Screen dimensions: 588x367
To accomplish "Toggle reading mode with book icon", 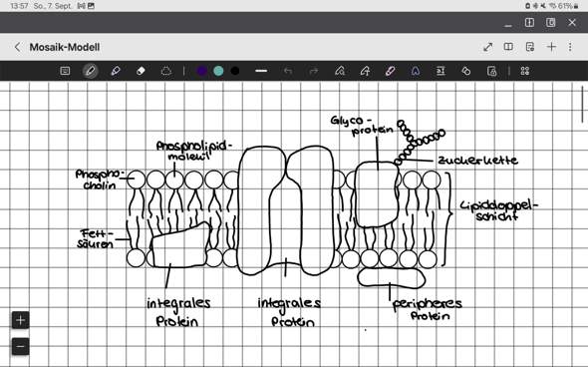I will coord(508,47).
